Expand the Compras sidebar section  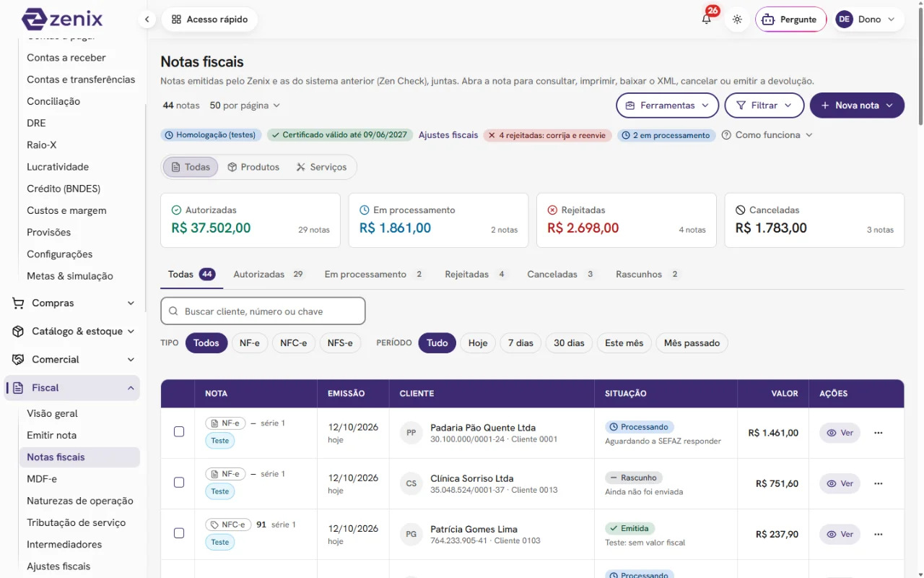coord(72,303)
